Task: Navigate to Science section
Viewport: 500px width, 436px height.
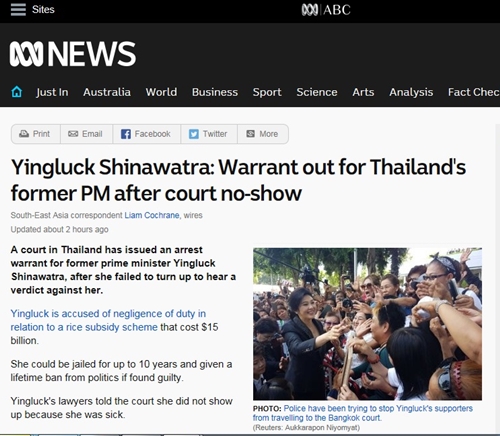Action: [x=317, y=92]
